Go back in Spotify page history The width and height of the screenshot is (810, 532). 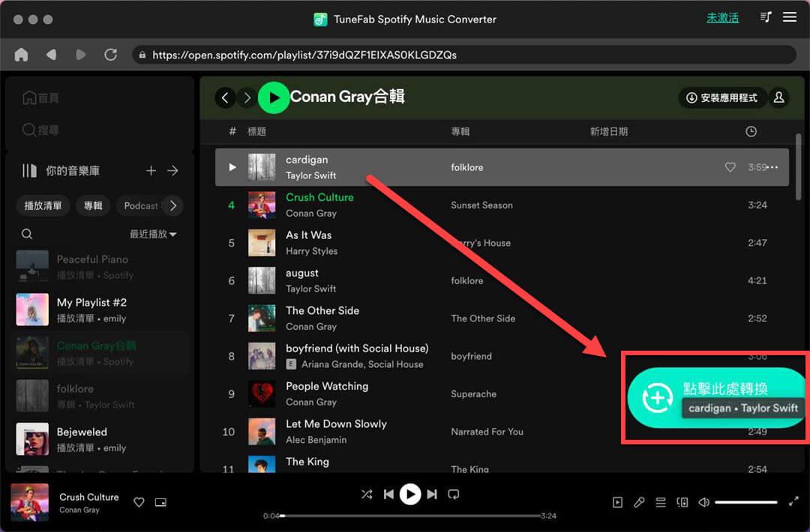(x=225, y=97)
